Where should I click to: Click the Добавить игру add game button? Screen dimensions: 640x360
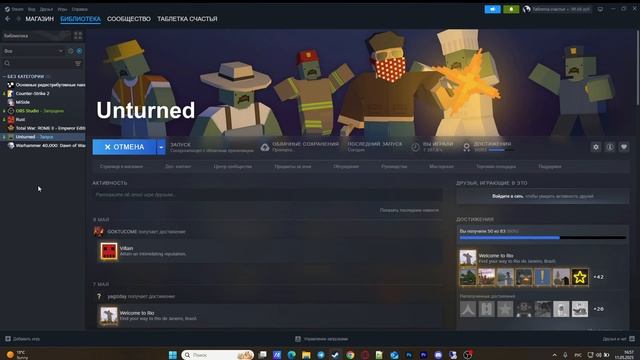tap(22, 339)
